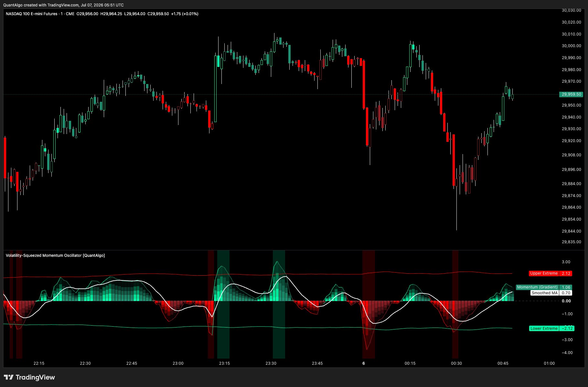588x387 pixels.
Task: Click the 29,940.00 price axis label
Action: (x=571, y=117)
